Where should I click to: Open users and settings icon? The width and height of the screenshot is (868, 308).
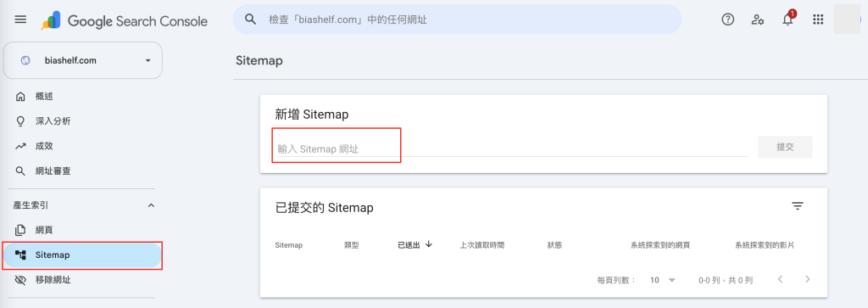(x=757, y=20)
